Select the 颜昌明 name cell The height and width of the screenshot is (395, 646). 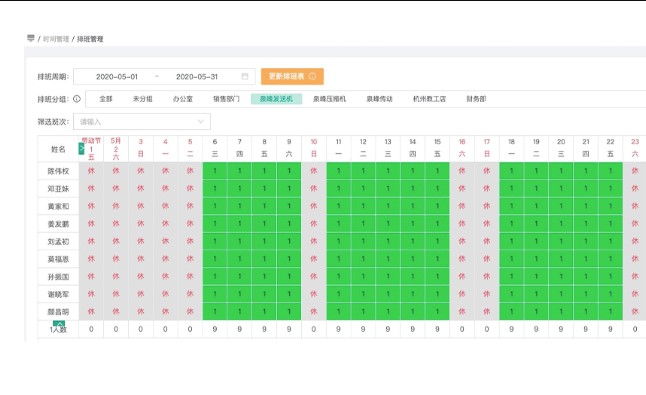tap(58, 312)
